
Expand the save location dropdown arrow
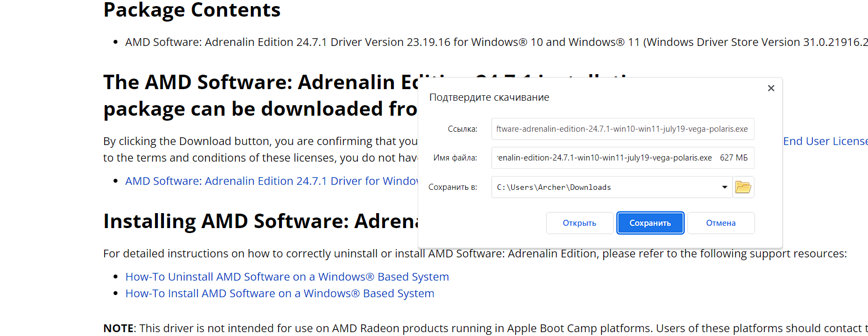point(725,187)
